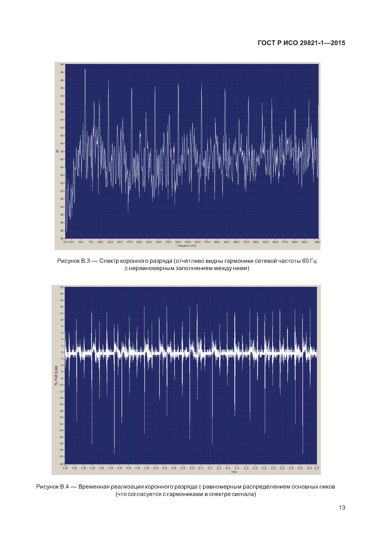The image size is (392, 555).
Task: Select the corona discharge spectrum chart image
Action: (x=187, y=156)
